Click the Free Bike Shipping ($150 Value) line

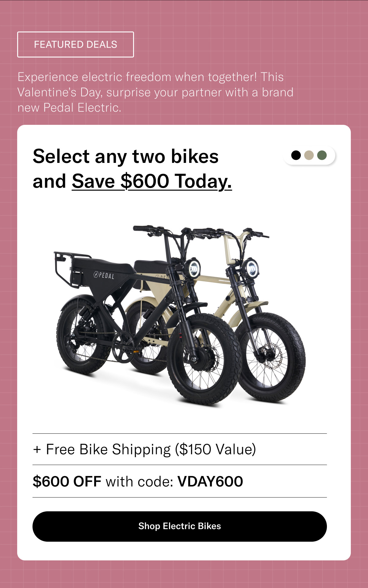144,450
